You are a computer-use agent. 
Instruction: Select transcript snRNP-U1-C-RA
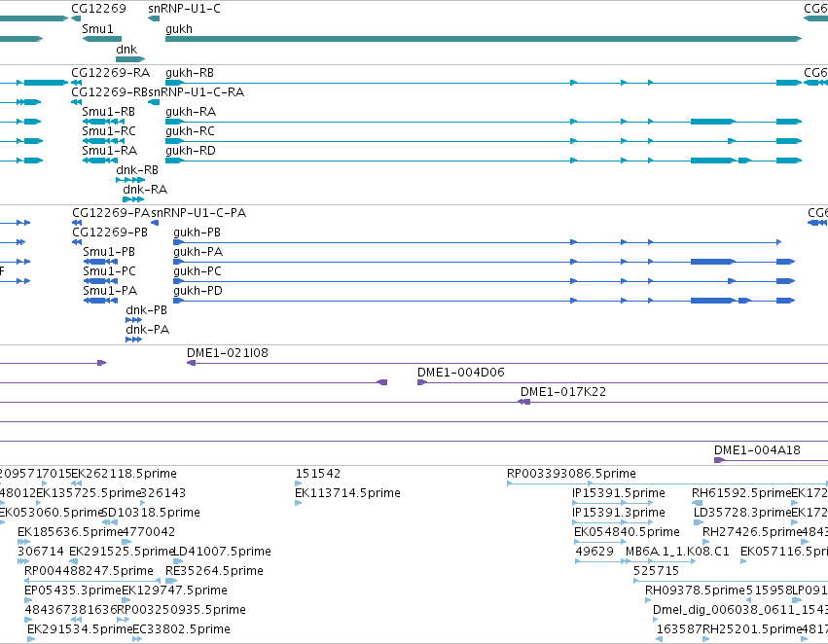click(x=154, y=102)
